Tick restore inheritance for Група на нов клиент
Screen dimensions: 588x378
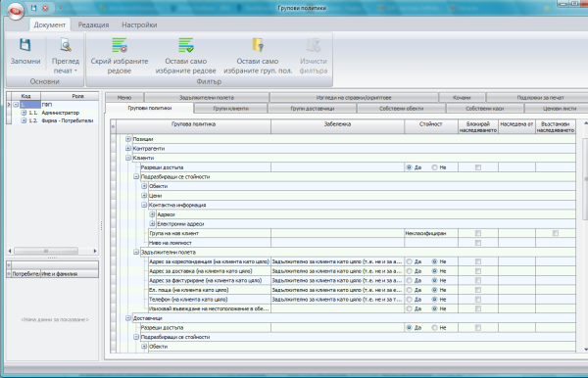coord(556,233)
